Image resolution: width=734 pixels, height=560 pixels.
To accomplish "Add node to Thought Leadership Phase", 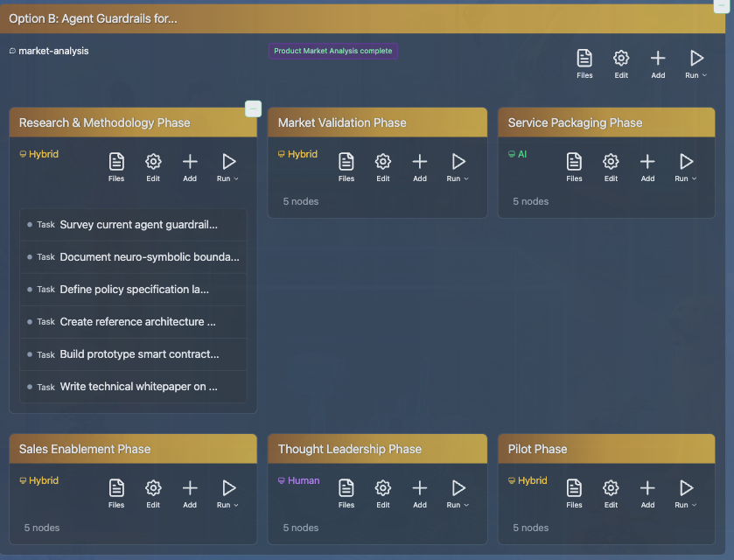I will (x=419, y=493).
